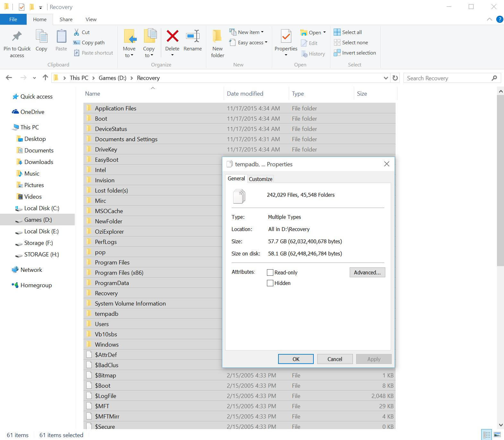Click the Pin to Quick access icon
The width and height of the screenshot is (504, 440).
click(x=17, y=36)
